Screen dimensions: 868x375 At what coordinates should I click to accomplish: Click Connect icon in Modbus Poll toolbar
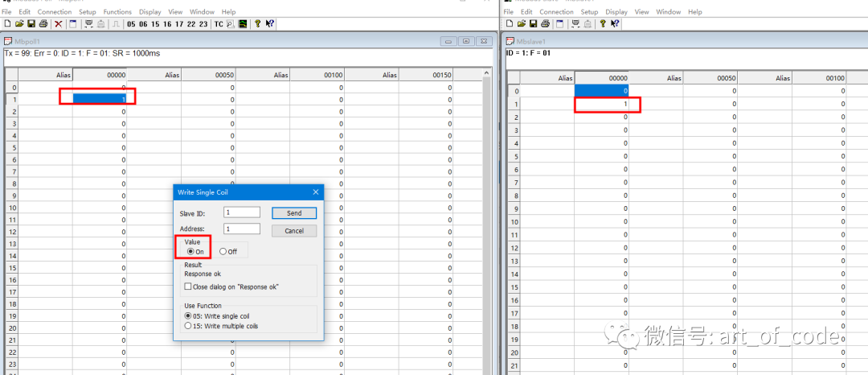coord(88,24)
